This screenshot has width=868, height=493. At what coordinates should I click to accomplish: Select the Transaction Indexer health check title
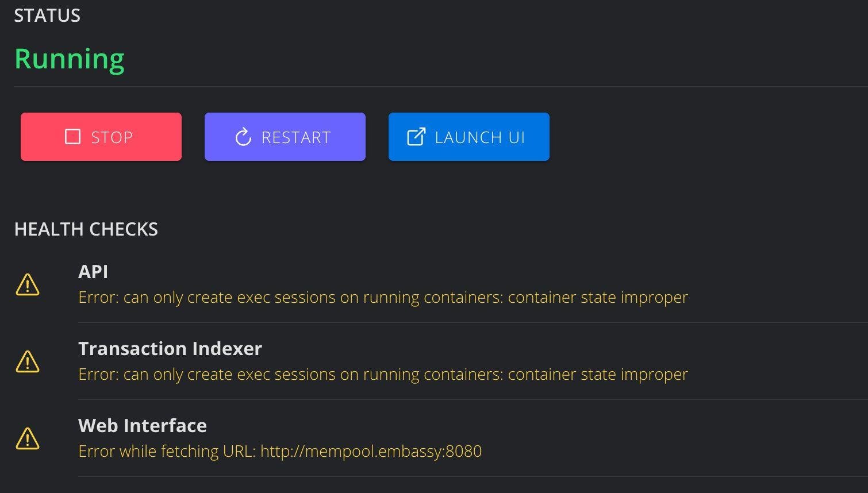coord(170,348)
